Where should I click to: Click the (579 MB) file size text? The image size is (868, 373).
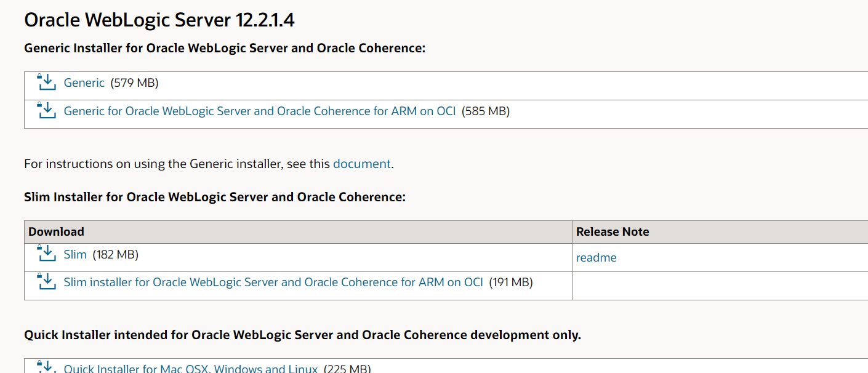pyautogui.click(x=135, y=83)
